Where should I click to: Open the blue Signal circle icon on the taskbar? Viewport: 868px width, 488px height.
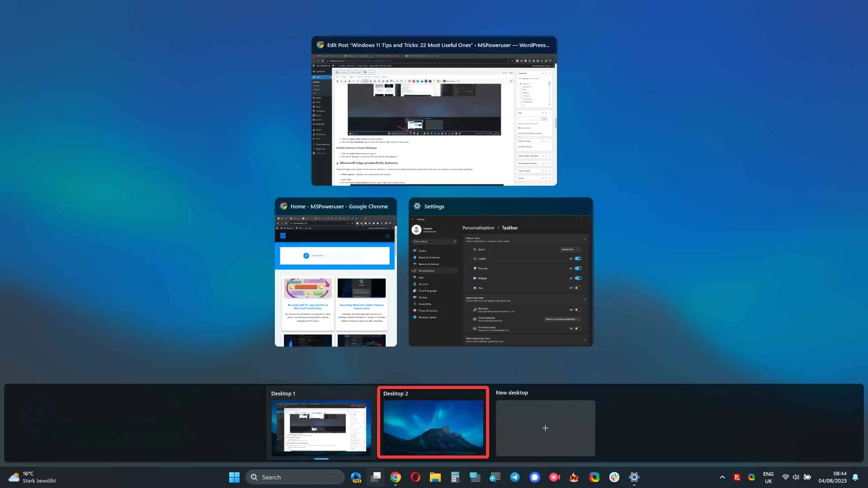click(535, 477)
